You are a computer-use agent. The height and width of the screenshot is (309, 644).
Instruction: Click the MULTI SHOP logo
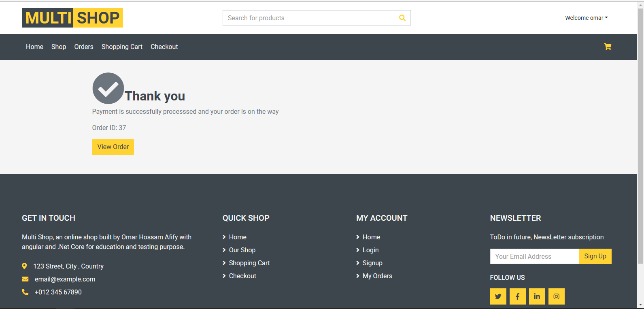click(x=72, y=18)
